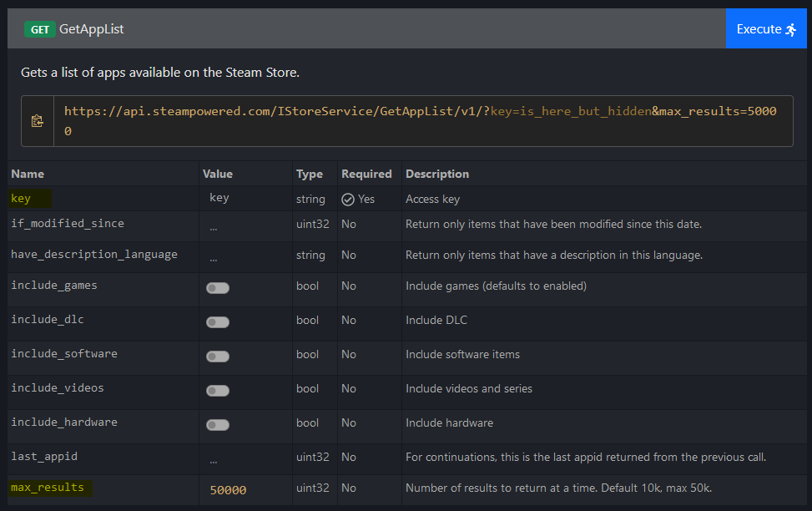The height and width of the screenshot is (511, 812).
Task: Toggle the include_hardware switch
Action: click(218, 425)
